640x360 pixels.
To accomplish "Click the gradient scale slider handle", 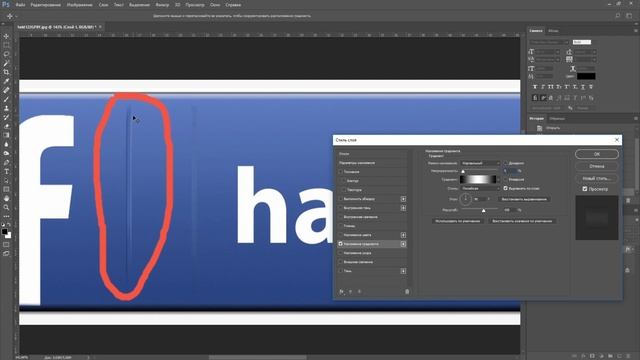I will [483, 211].
